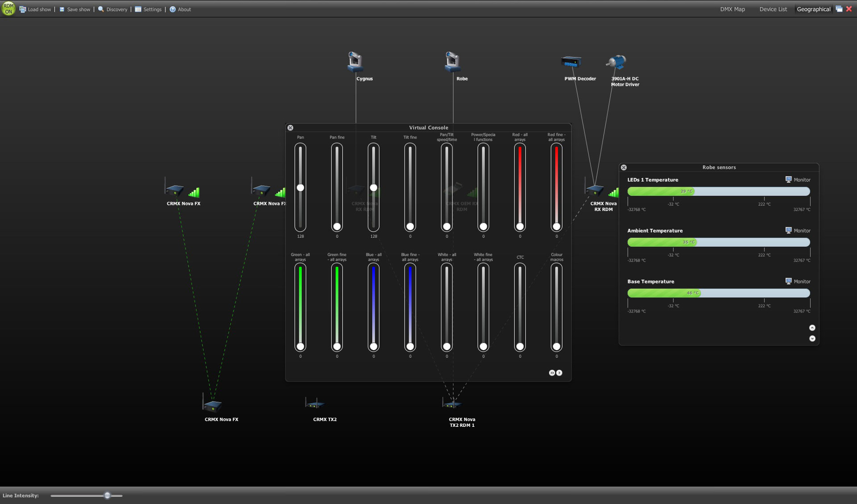Click the LEDs 1 Temperature gauge bar

click(719, 191)
